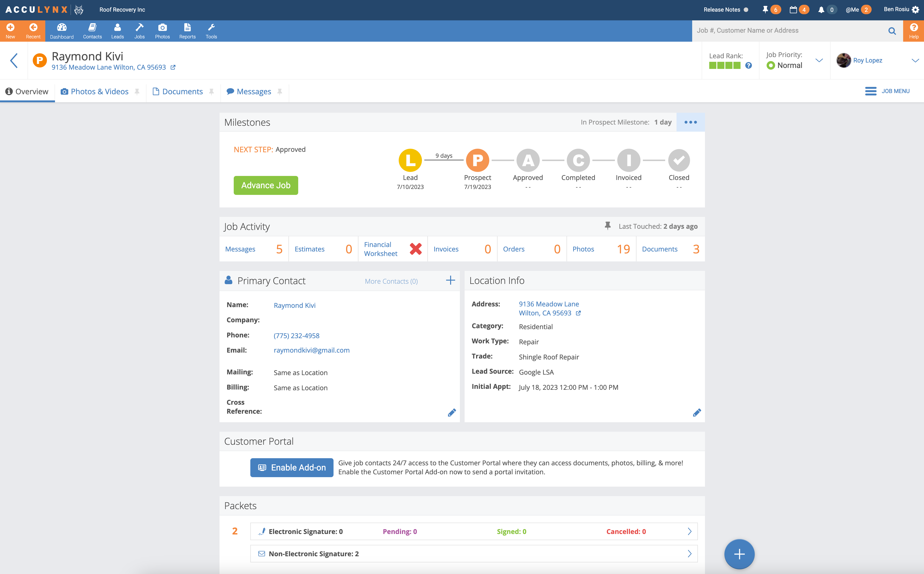Edit Primary Contact with pencil icon
This screenshot has width=924, height=574.
tap(451, 413)
